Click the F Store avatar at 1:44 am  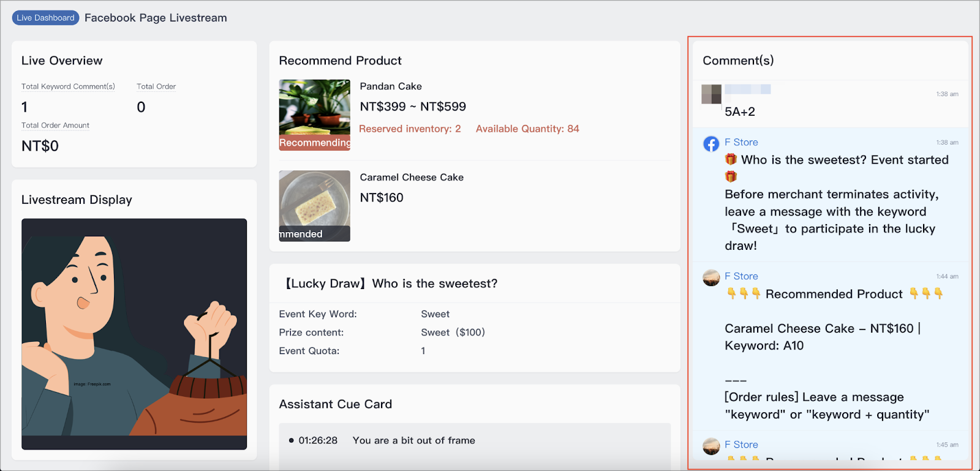point(711,278)
